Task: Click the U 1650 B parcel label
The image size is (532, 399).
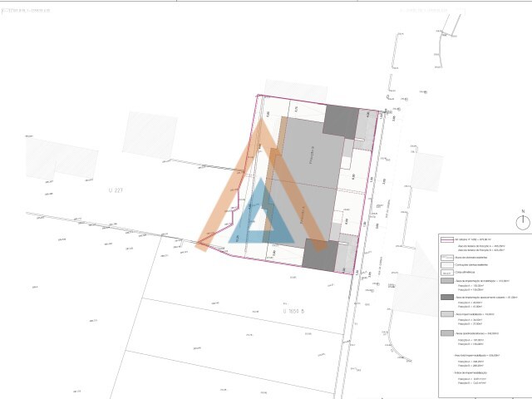Action: click(293, 311)
